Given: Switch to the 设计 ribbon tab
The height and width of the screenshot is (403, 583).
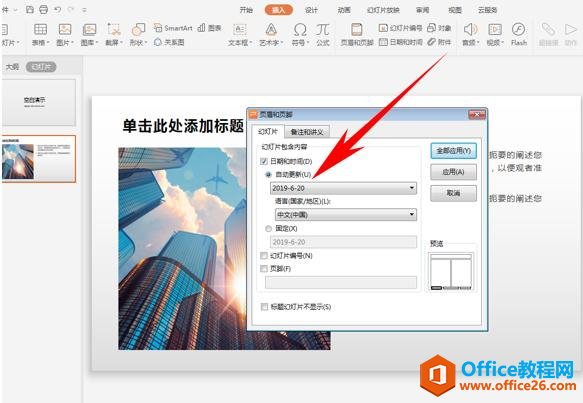Looking at the screenshot, I should coord(311,10).
